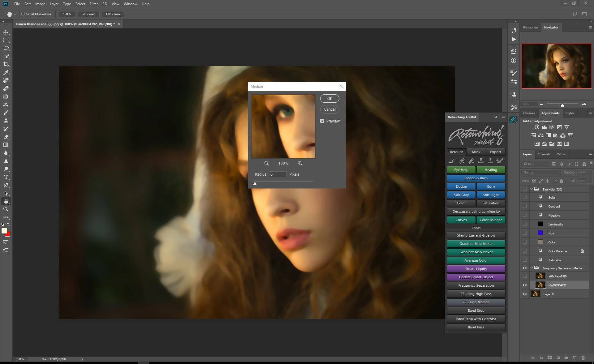Select the Move tool

coord(6,32)
